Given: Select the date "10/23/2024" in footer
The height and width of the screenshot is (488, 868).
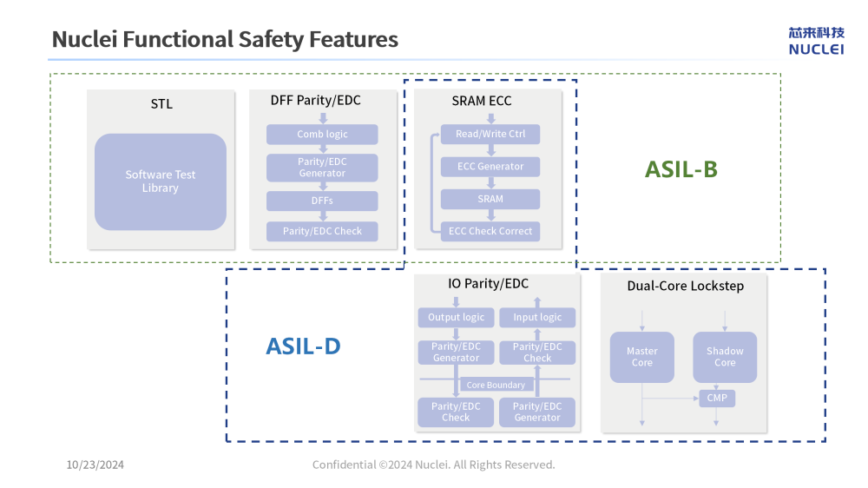Looking at the screenshot, I should (95, 465).
